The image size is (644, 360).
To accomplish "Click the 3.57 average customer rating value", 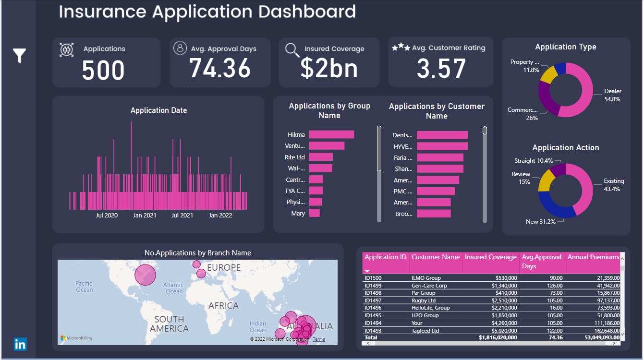I will (441, 69).
